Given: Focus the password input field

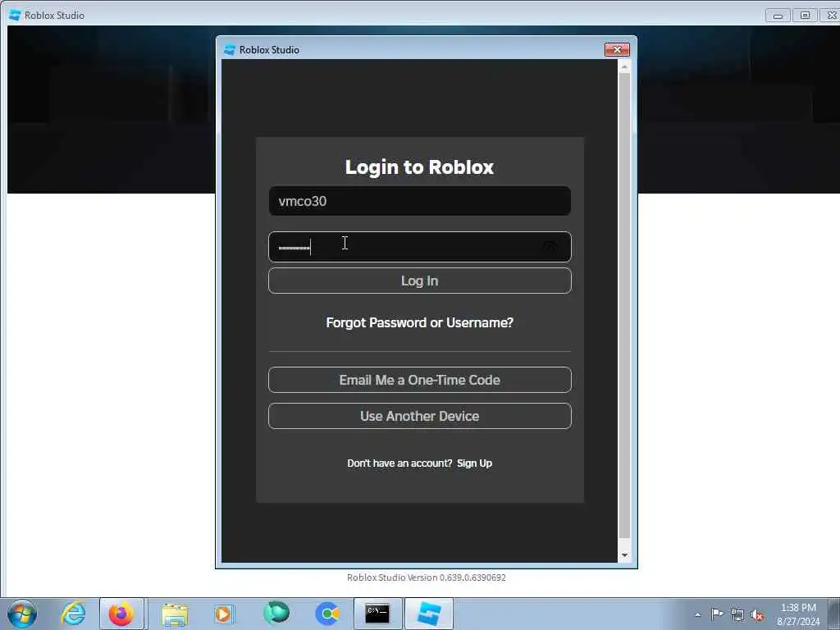Looking at the screenshot, I should (x=419, y=246).
